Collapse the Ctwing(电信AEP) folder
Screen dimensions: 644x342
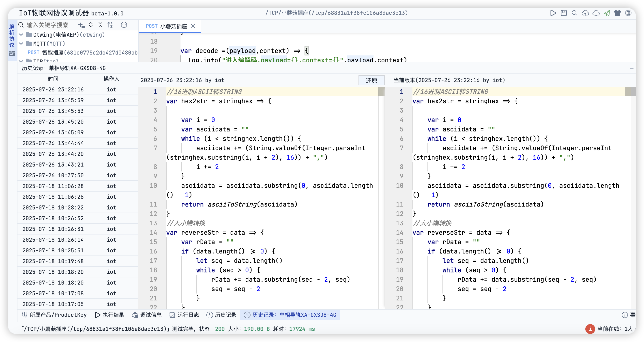(x=21, y=35)
